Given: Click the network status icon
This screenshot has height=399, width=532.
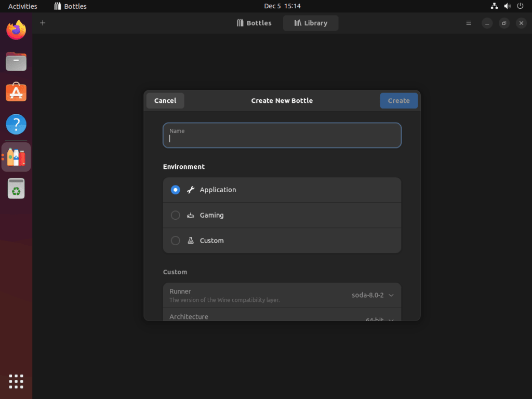Looking at the screenshot, I should point(494,6).
